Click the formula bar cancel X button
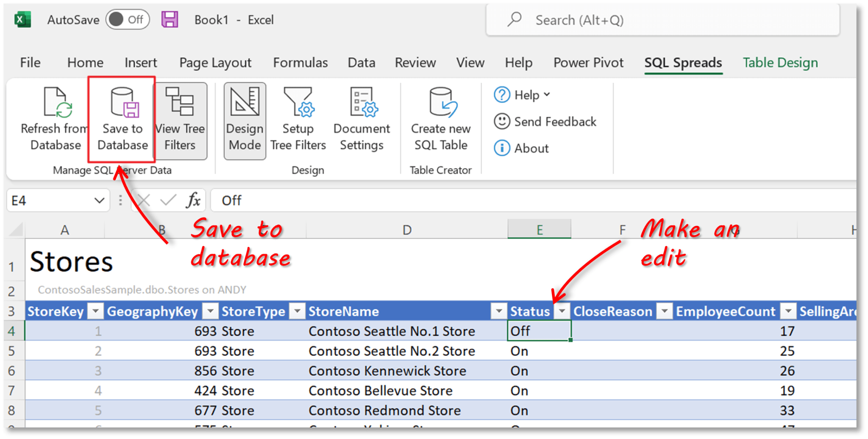This screenshot has height=439, width=868. [x=143, y=200]
